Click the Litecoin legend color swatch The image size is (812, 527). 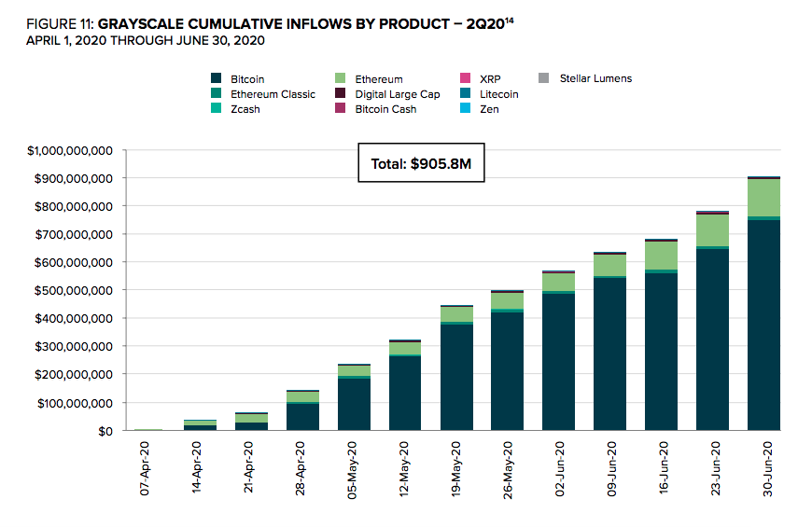tap(465, 93)
